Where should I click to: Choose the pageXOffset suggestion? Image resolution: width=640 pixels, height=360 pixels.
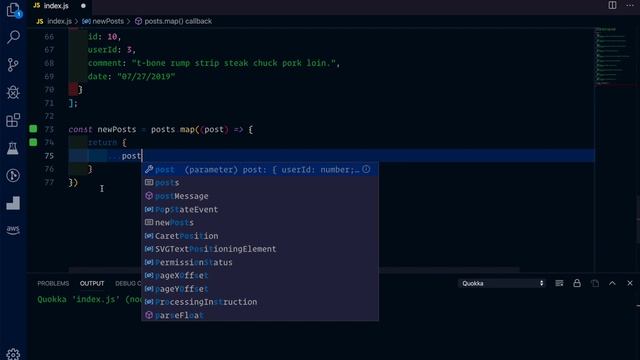coord(260,276)
